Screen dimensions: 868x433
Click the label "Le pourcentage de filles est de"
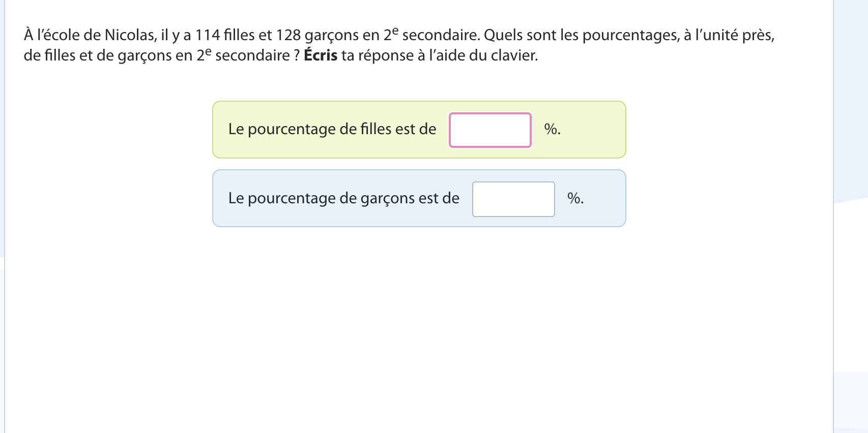pyautogui.click(x=332, y=129)
